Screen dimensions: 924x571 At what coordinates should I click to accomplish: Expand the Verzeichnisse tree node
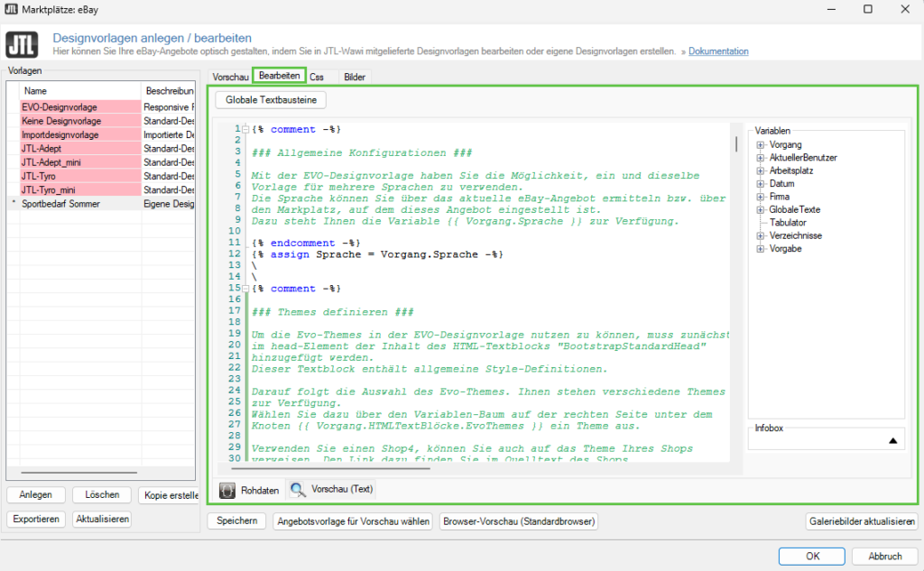coord(761,235)
